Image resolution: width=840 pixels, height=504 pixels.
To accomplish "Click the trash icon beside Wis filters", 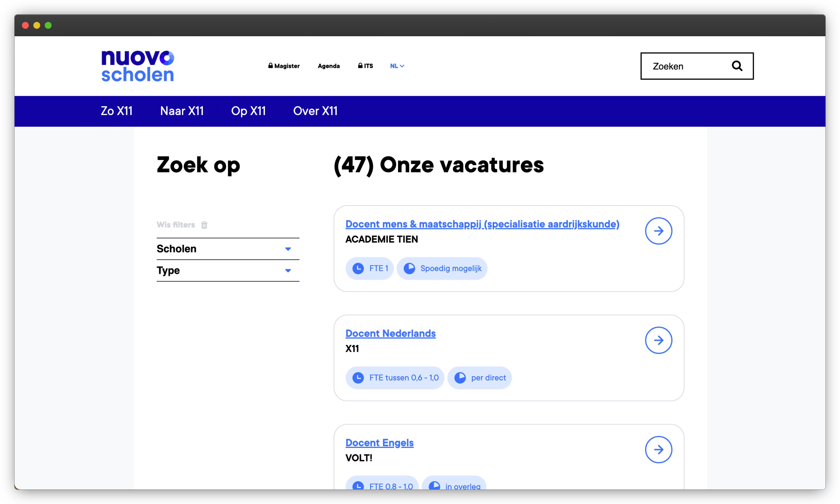I will point(204,225).
